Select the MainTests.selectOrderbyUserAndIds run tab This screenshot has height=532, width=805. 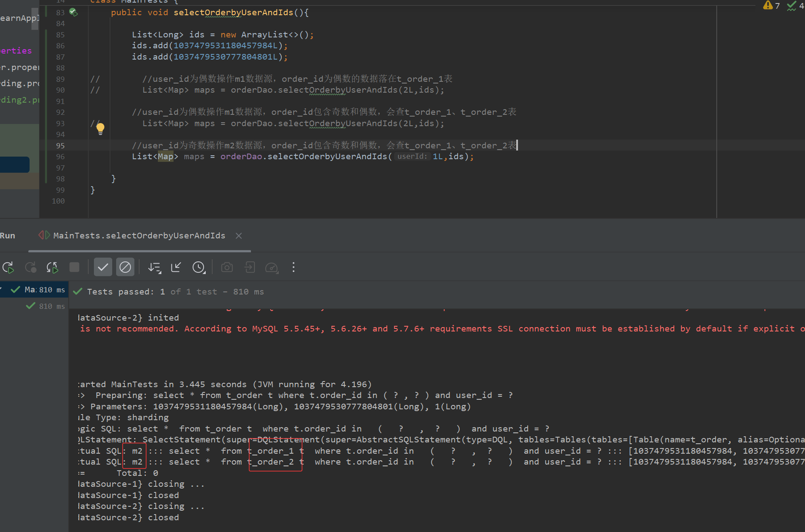[139, 236]
